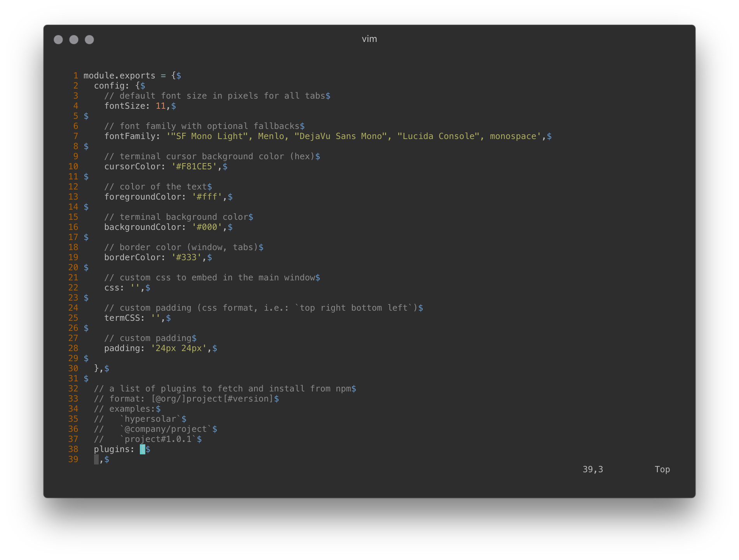
Task: Click highlighted bracket cursor after 'plugins:'
Action: (x=143, y=449)
